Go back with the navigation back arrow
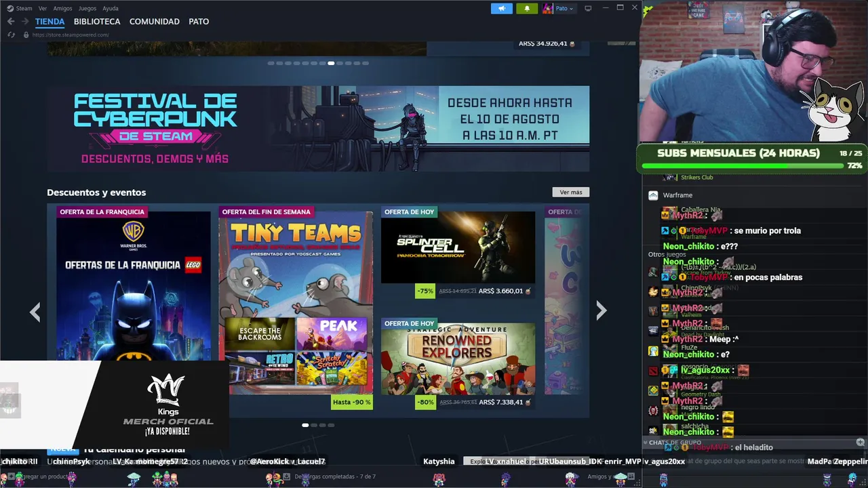Viewport: 868px width, 488px height. [x=11, y=22]
